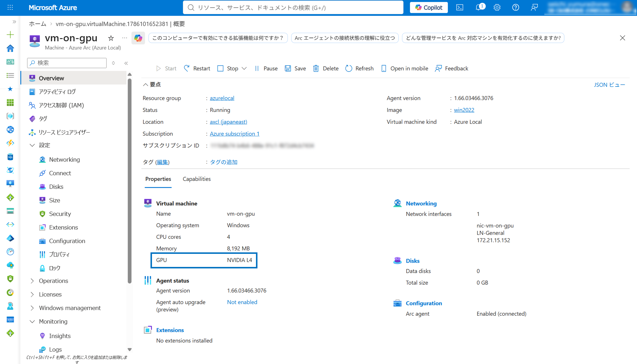Close the vm-on-gpu blade

coord(622,38)
